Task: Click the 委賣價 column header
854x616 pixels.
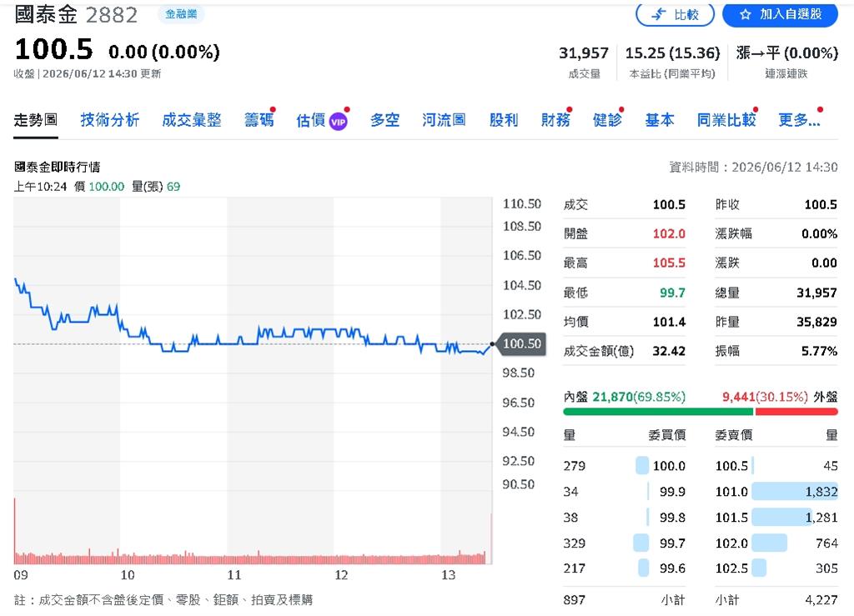Action: [x=734, y=435]
